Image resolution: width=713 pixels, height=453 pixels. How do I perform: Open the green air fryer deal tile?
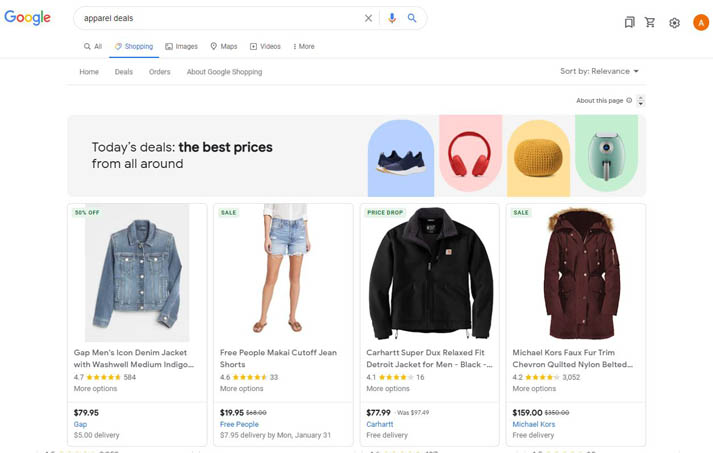coord(607,154)
